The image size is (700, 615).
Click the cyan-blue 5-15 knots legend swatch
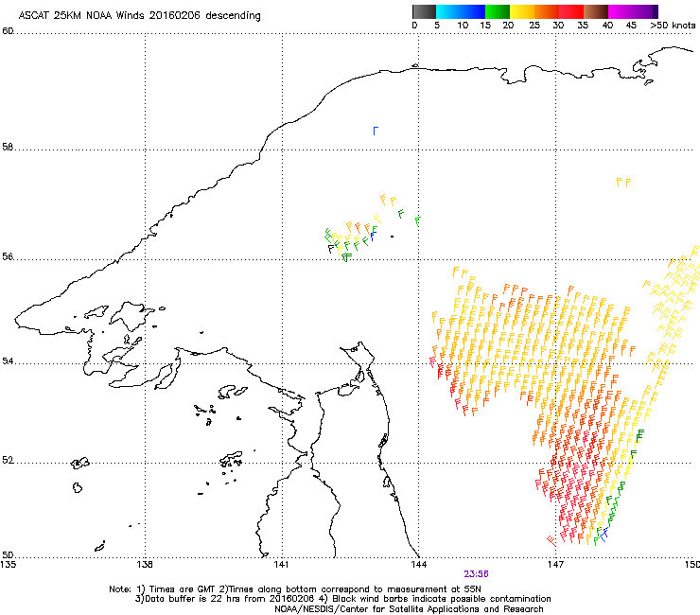coord(461,11)
